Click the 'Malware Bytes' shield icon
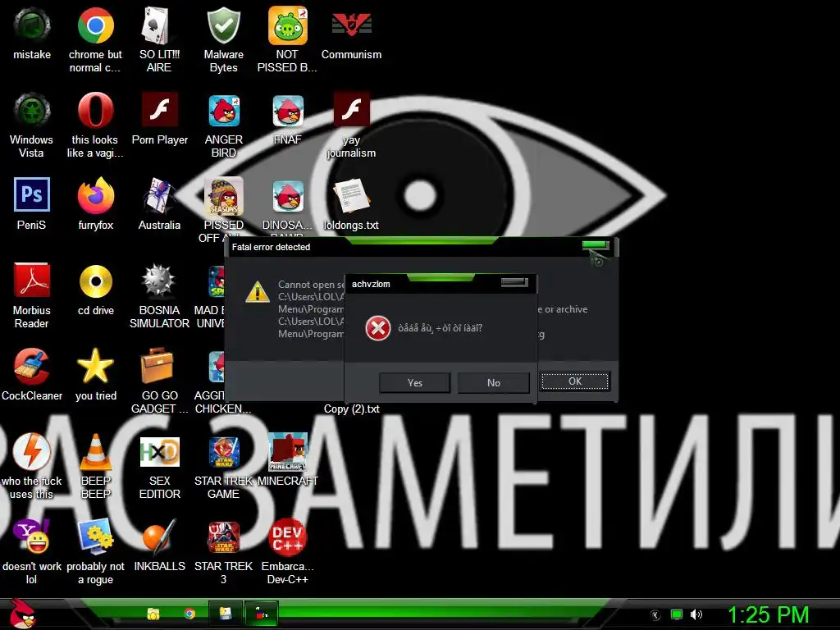 coord(223,25)
